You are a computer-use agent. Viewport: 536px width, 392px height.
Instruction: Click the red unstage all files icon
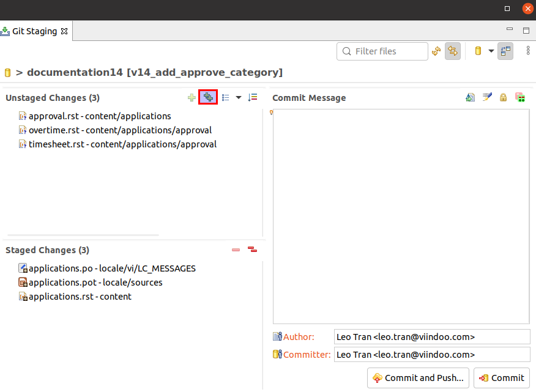coord(252,250)
